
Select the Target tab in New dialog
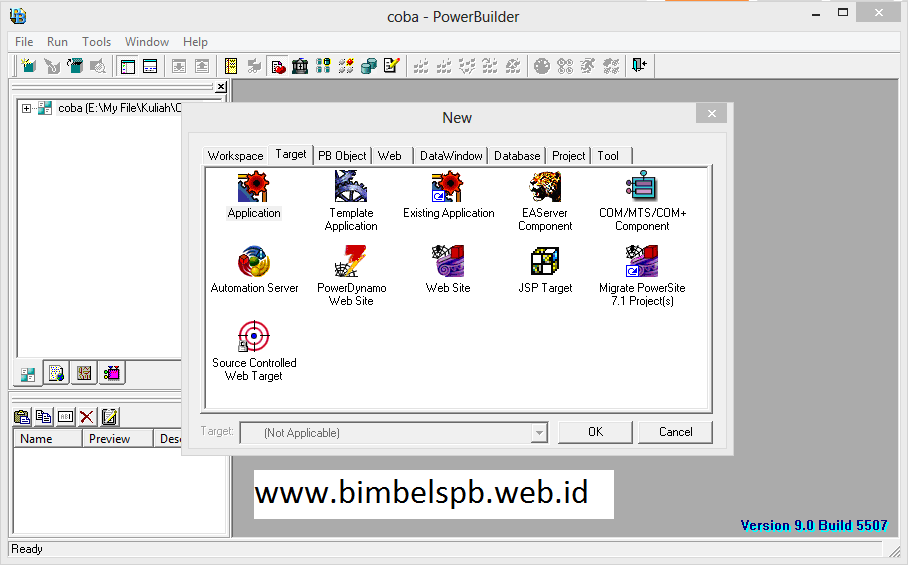coord(291,154)
